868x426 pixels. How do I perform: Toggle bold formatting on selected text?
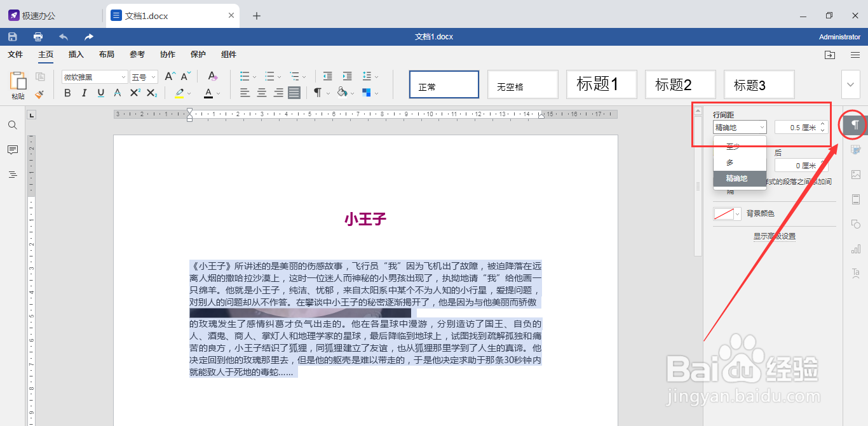point(67,93)
